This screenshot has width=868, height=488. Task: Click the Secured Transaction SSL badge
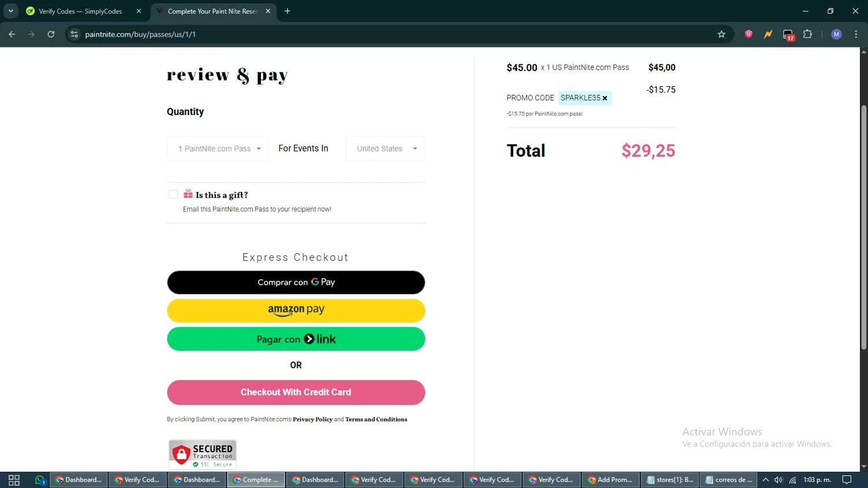click(203, 454)
